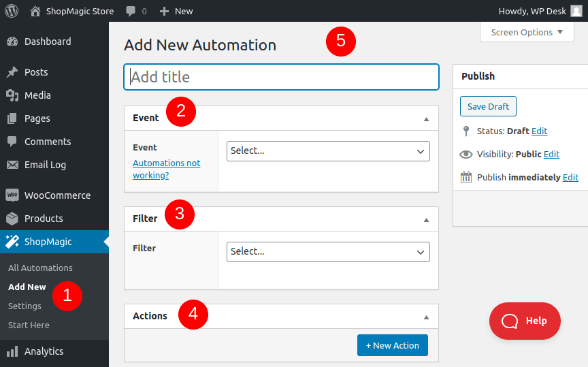Viewport: 588px width, 367px height.
Task: Open the Start Here submenu
Action: point(29,325)
